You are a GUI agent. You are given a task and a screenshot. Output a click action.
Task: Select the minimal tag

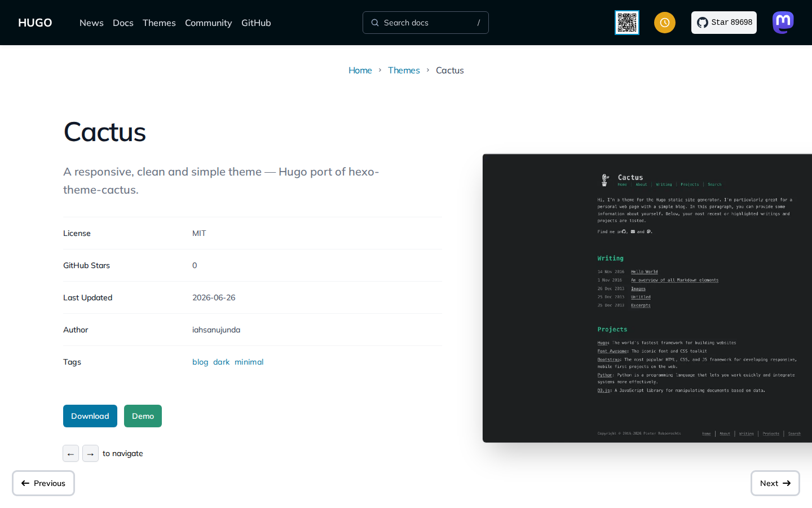[249, 362]
